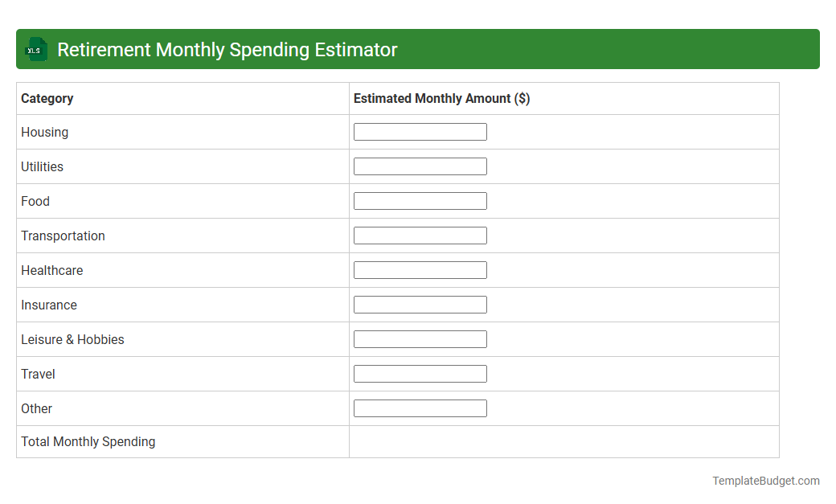Click the Food amount input field
836x504 pixels.
coord(420,200)
